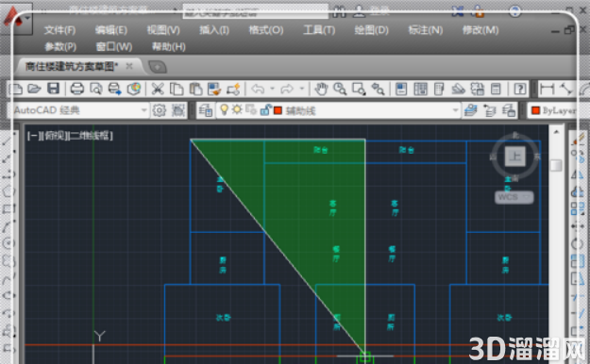Open the Block Editor icon
Image resolution: width=590 pixels, height=364 pixels.
coord(234,90)
